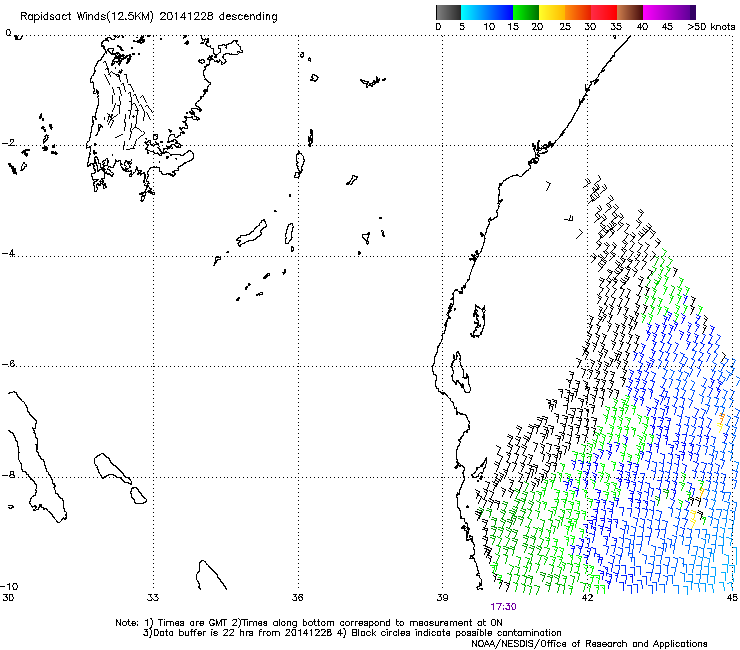Click the "-8" latitude axis label
The width and height of the screenshot is (740, 650).
click(x=8, y=474)
